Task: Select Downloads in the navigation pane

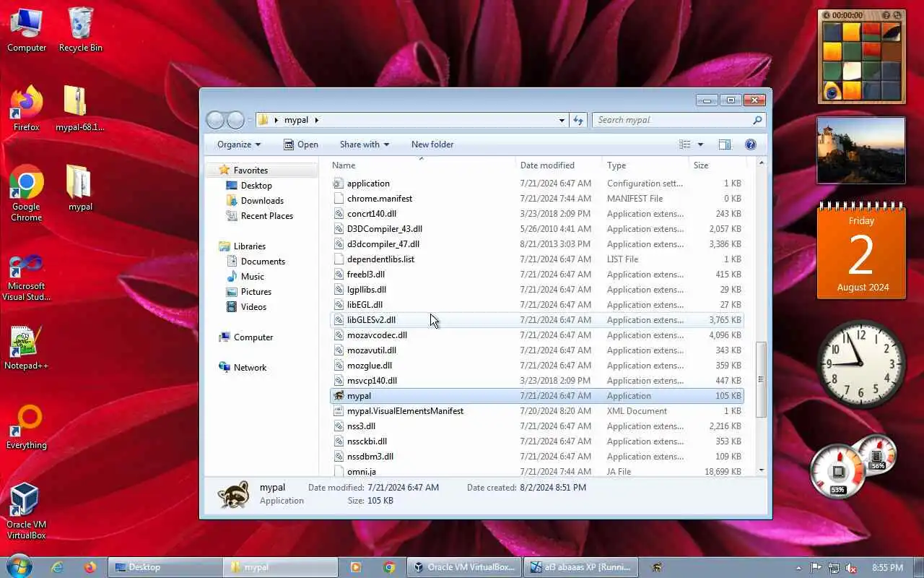Action: (x=261, y=201)
